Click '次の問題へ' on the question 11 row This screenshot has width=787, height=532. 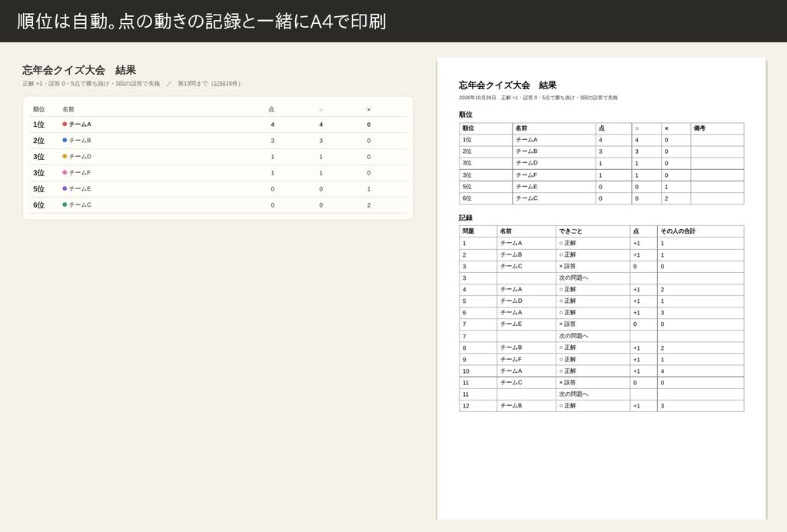tap(573, 394)
